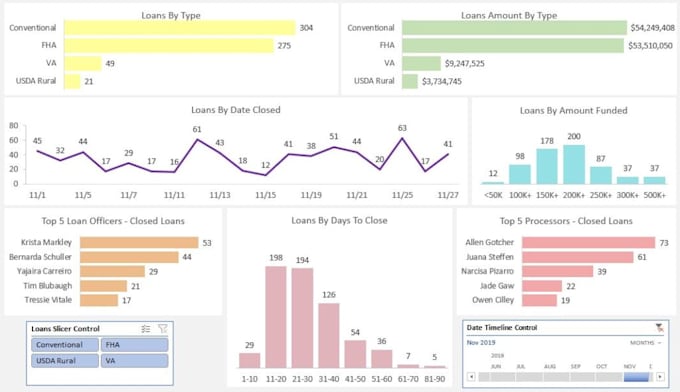Select the 21-30 days bar labeled 194
The width and height of the screenshot is (680, 392).
[302, 318]
